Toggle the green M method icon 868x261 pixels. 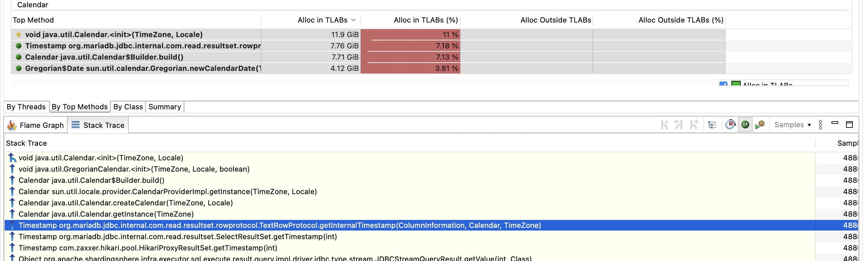(x=745, y=125)
